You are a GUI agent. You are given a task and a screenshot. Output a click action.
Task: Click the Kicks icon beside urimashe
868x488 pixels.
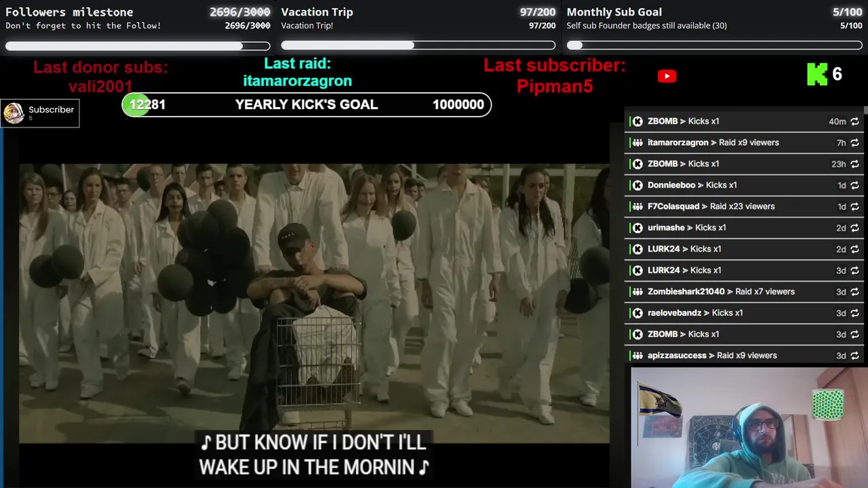pyautogui.click(x=637, y=228)
